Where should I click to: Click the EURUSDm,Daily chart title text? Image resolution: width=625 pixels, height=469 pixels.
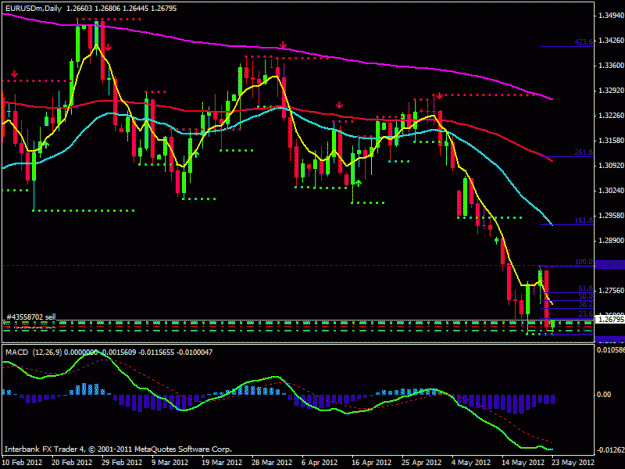pyautogui.click(x=33, y=8)
